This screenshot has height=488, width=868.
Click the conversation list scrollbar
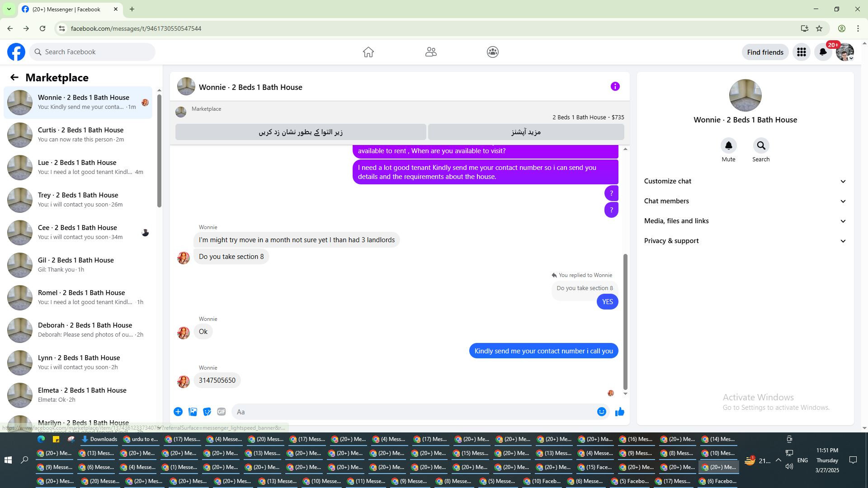pyautogui.click(x=159, y=151)
